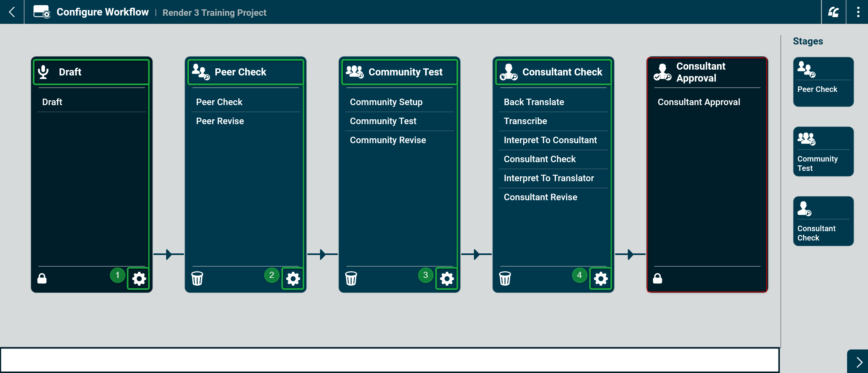Select the Back Translate step
Screen dimensions: 868x373
tap(534, 102)
